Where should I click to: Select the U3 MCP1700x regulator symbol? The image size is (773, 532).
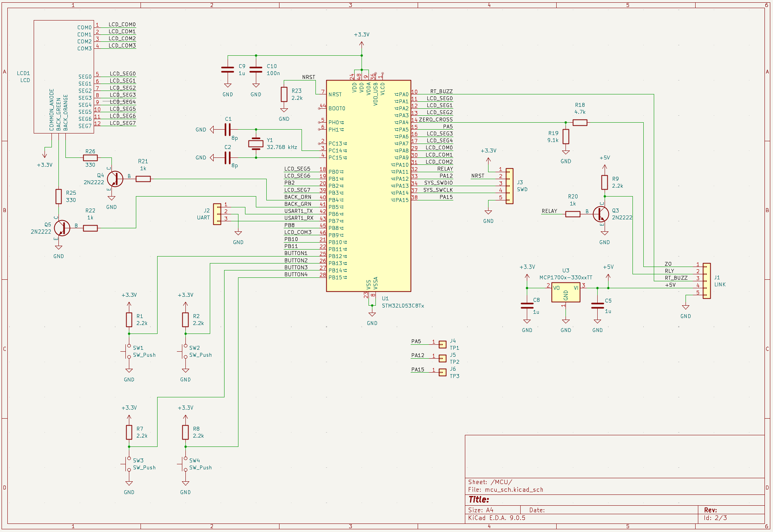(x=566, y=293)
